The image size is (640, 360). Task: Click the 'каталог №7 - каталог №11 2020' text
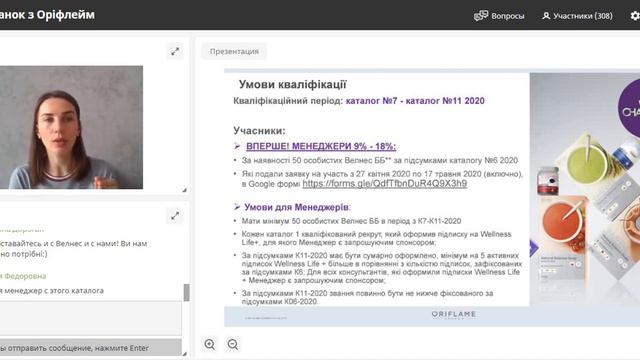pos(415,101)
